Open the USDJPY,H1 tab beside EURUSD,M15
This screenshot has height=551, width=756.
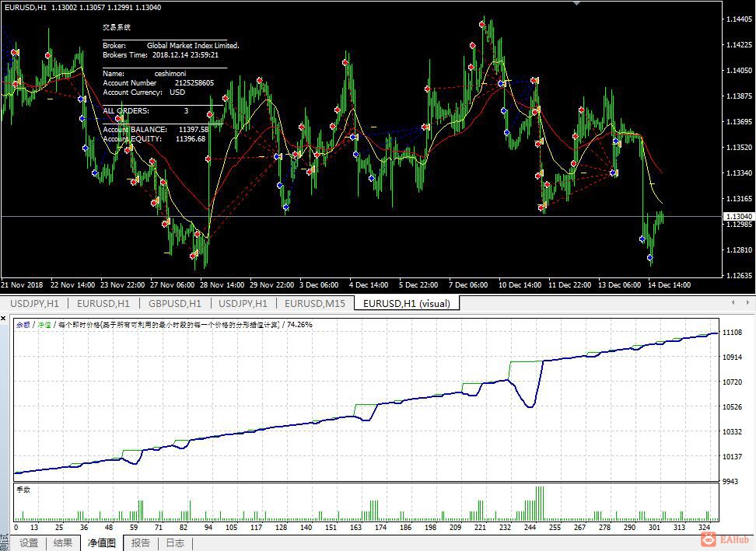tap(243, 303)
